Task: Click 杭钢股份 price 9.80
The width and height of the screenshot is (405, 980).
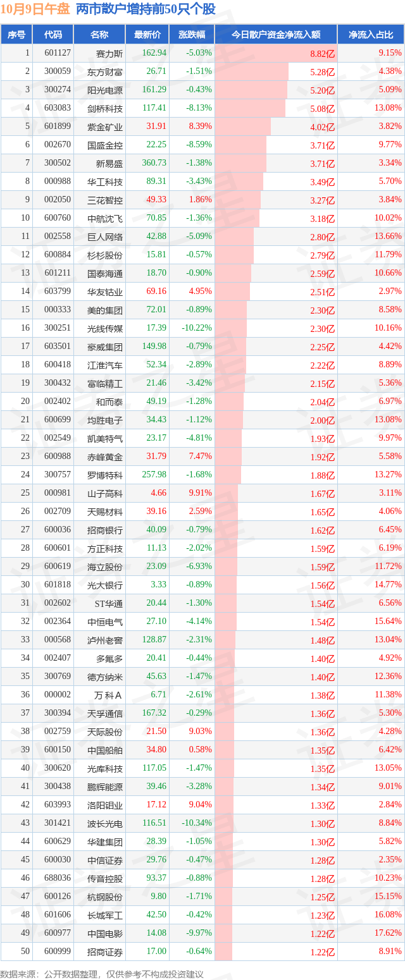Action: tap(159, 897)
